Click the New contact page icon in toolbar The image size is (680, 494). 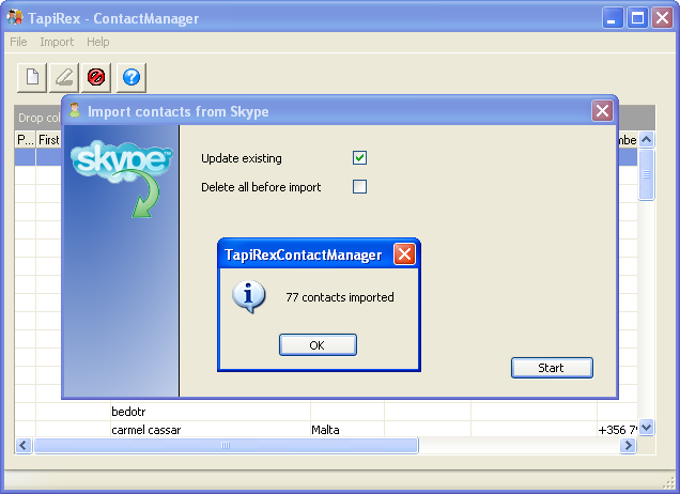pos(32,78)
